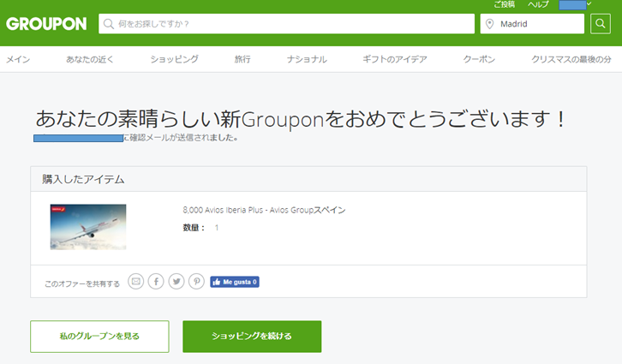Share the offer on Pinterest icon
Viewport: 622px width, 364px height.
pyautogui.click(x=196, y=282)
